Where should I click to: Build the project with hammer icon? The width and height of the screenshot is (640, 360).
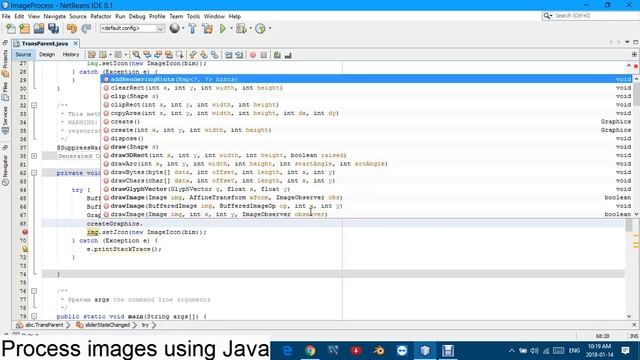click(193, 29)
